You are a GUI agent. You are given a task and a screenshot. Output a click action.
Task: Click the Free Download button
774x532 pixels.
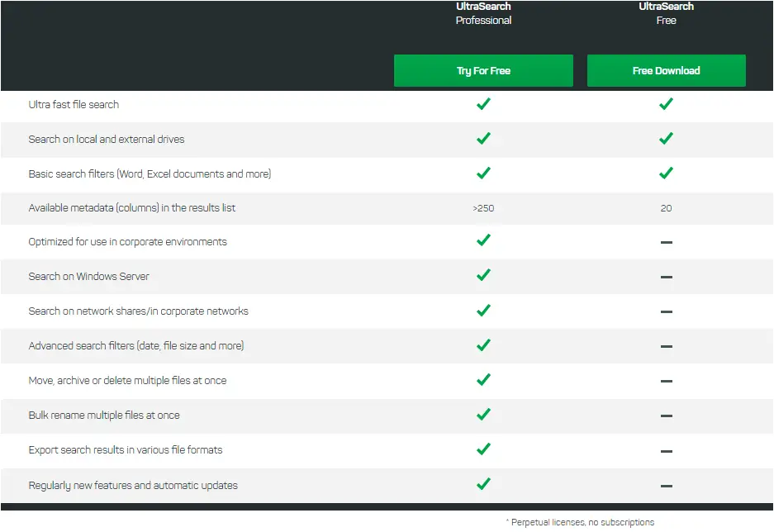tap(666, 71)
